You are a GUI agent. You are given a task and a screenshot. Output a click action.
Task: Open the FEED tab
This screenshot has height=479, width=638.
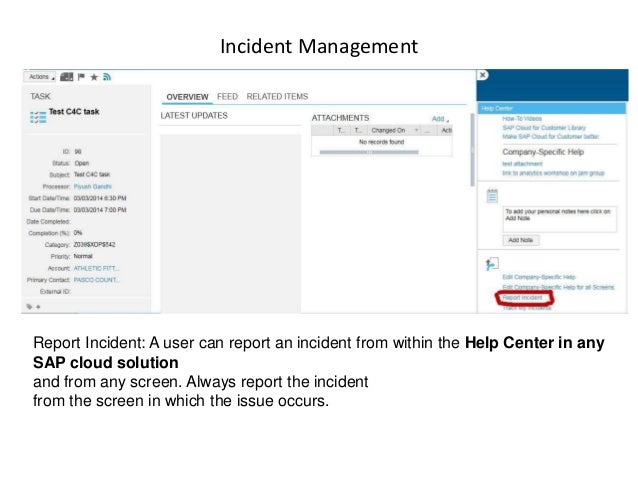pos(227,96)
